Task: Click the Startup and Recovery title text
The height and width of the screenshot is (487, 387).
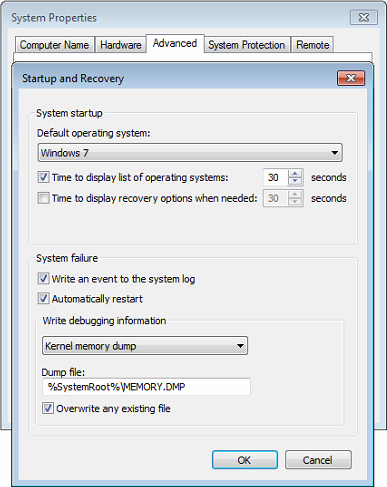Action: tap(73, 78)
